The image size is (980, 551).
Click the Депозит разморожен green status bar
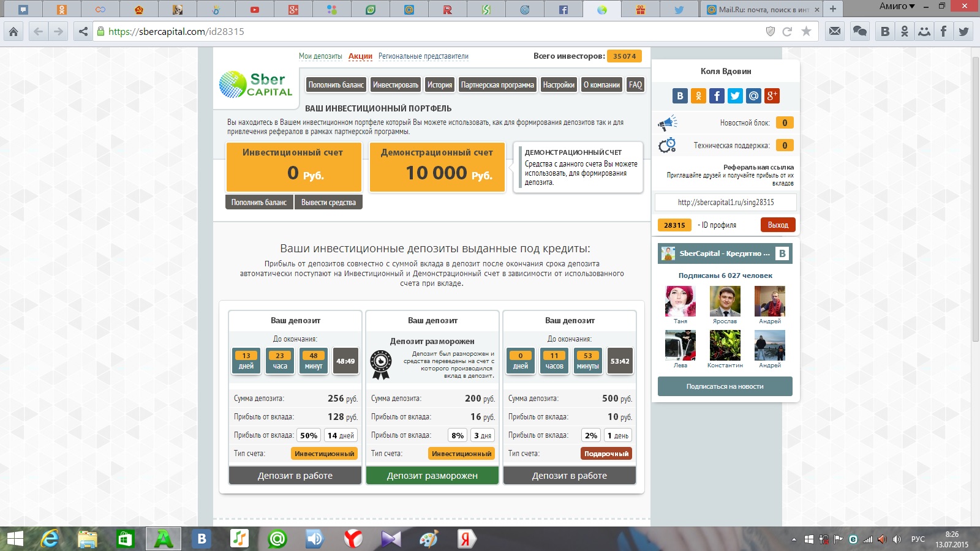(432, 476)
